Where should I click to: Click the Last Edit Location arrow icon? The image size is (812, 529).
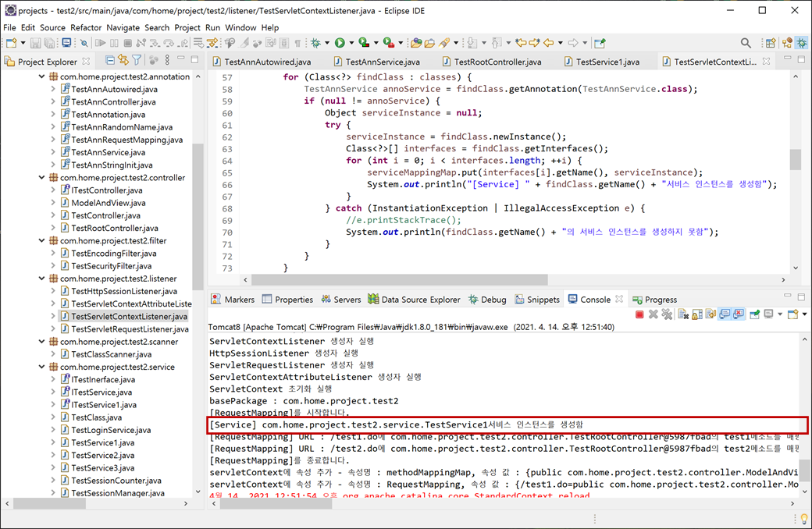(522, 43)
